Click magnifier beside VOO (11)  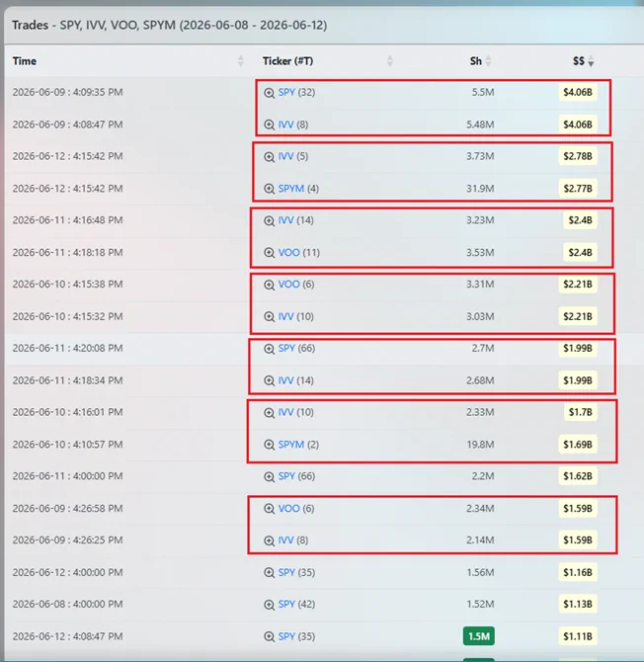click(269, 253)
